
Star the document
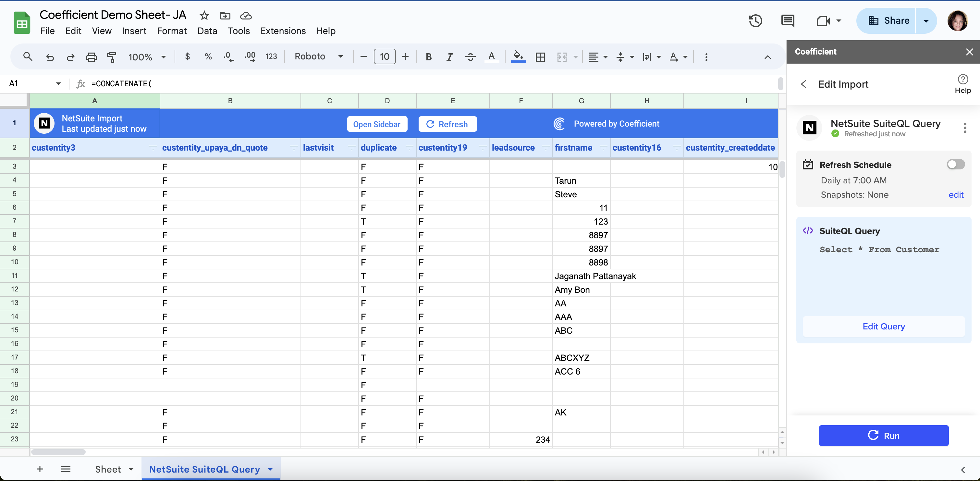[204, 16]
